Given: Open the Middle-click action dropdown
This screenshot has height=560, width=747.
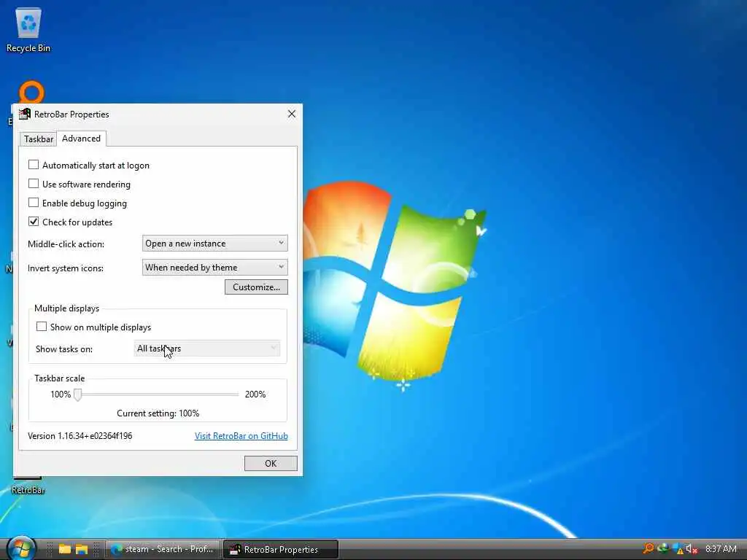Looking at the screenshot, I should pos(215,244).
